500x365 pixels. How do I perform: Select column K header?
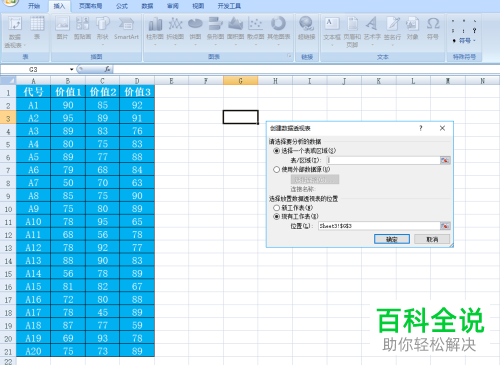(x=379, y=81)
